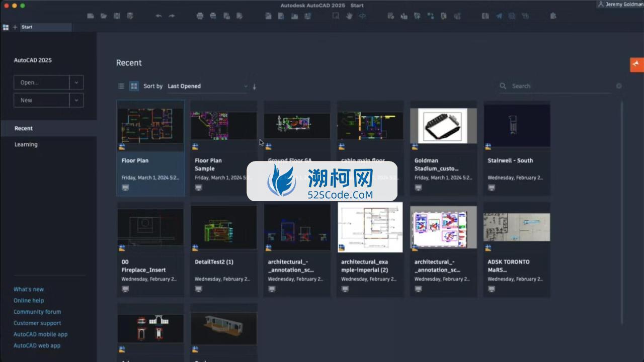Open the What's new link
This screenshot has width=644, height=362.
29,289
